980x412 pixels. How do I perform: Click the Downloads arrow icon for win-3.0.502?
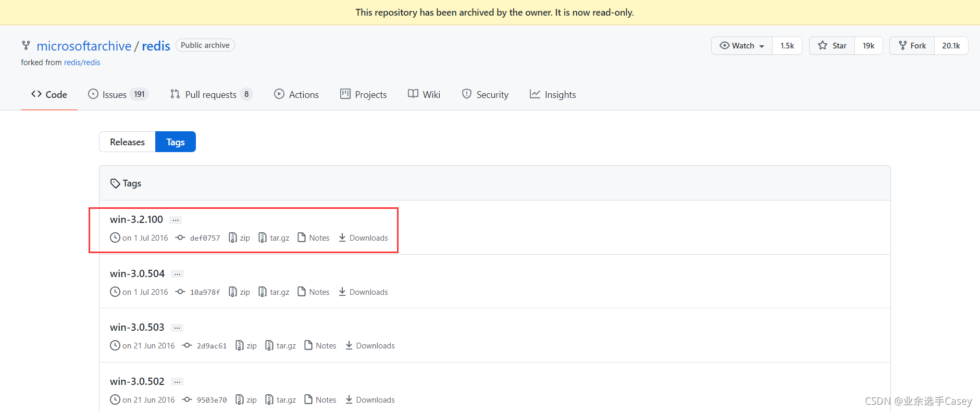click(349, 399)
